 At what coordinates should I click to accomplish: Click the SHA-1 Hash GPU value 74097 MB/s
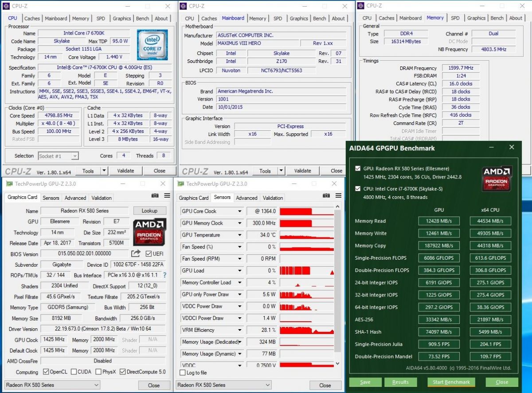pos(439,332)
